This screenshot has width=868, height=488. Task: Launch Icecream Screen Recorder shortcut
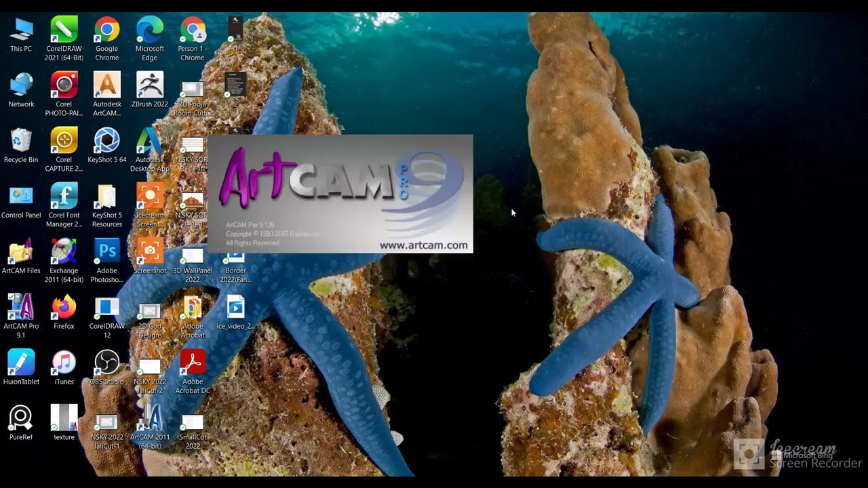pos(150,205)
